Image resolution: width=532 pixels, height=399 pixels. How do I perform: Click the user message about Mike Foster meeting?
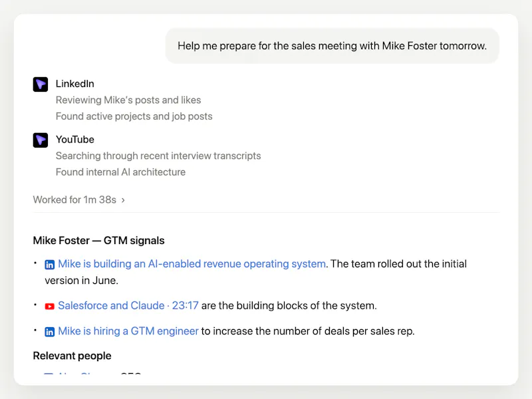coord(332,46)
